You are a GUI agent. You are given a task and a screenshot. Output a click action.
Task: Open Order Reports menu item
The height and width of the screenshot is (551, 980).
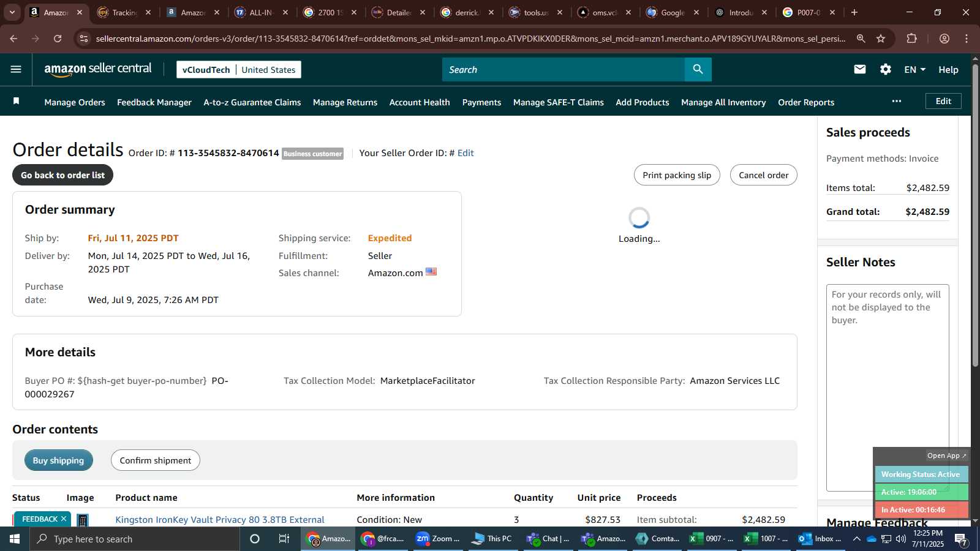[x=806, y=102]
